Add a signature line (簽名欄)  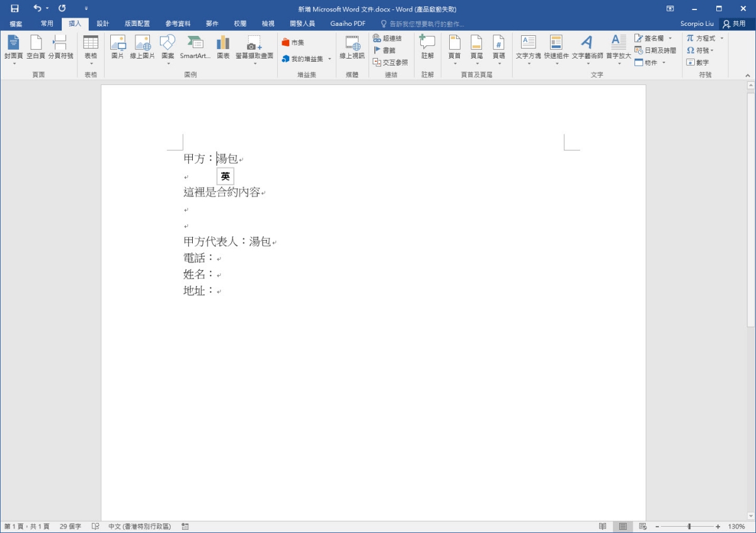654,38
